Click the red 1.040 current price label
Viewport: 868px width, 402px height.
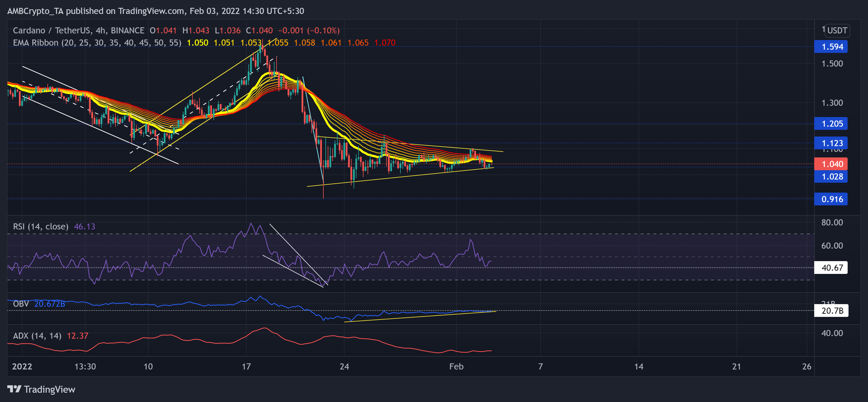tap(830, 164)
